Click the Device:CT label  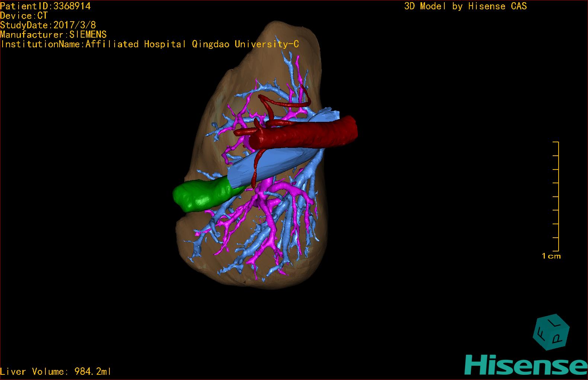click(24, 16)
